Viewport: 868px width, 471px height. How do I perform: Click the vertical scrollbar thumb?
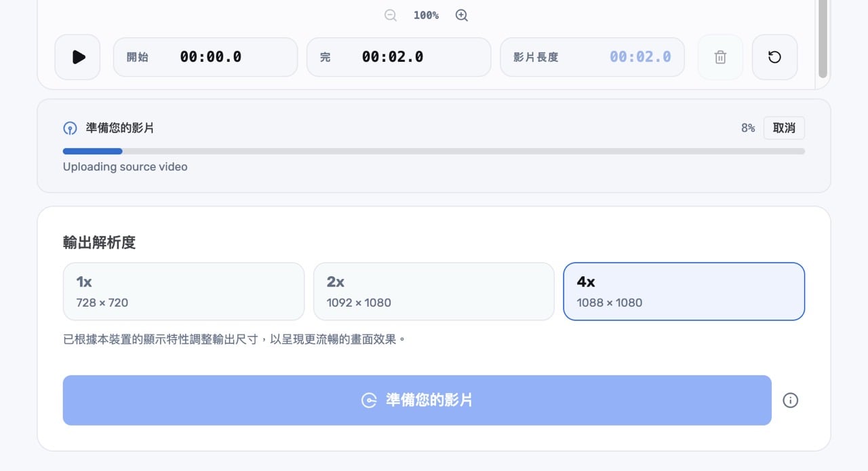click(x=823, y=39)
